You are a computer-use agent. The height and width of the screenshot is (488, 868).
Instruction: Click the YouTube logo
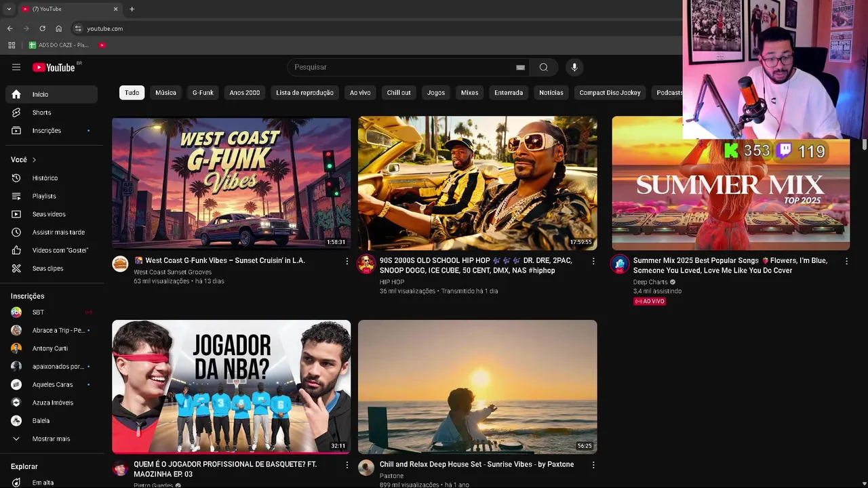(54, 67)
